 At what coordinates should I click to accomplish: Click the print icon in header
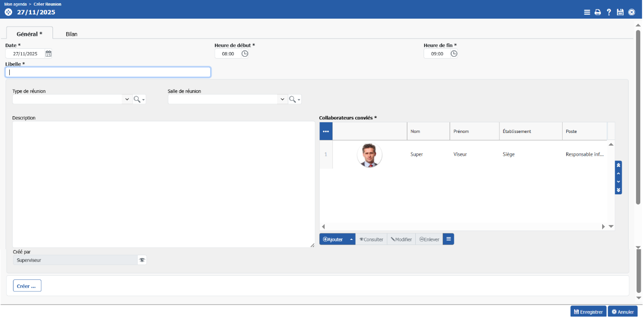tap(598, 13)
